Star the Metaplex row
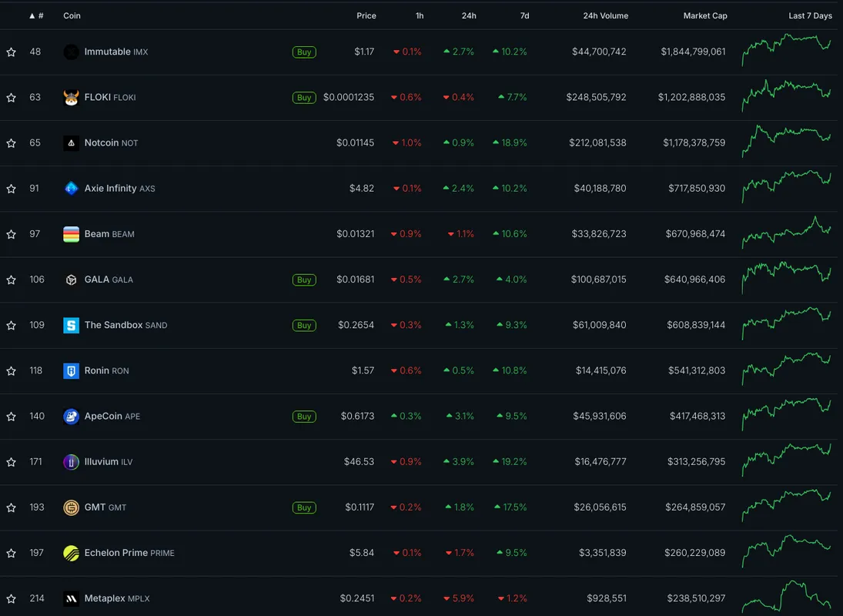 coord(12,599)
